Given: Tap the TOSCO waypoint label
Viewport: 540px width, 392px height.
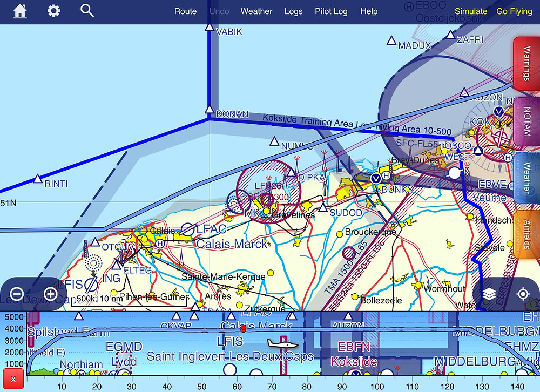Looking at the screenshot, I should click(455, 146).
